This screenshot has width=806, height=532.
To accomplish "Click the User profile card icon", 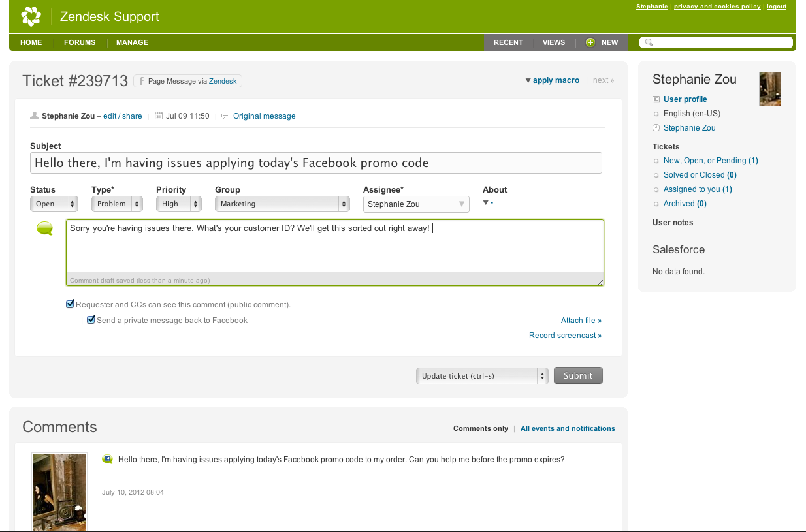I will 656,99.
